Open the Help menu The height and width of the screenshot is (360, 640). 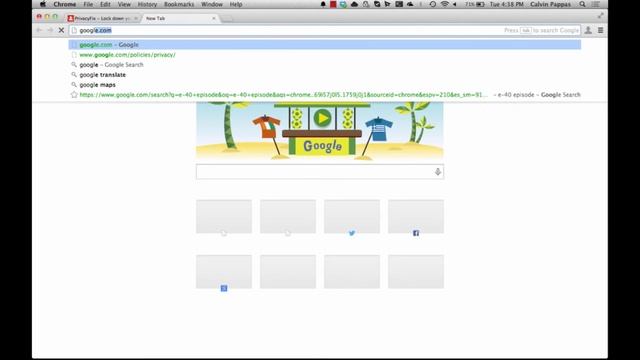click(x=236, y=4)
